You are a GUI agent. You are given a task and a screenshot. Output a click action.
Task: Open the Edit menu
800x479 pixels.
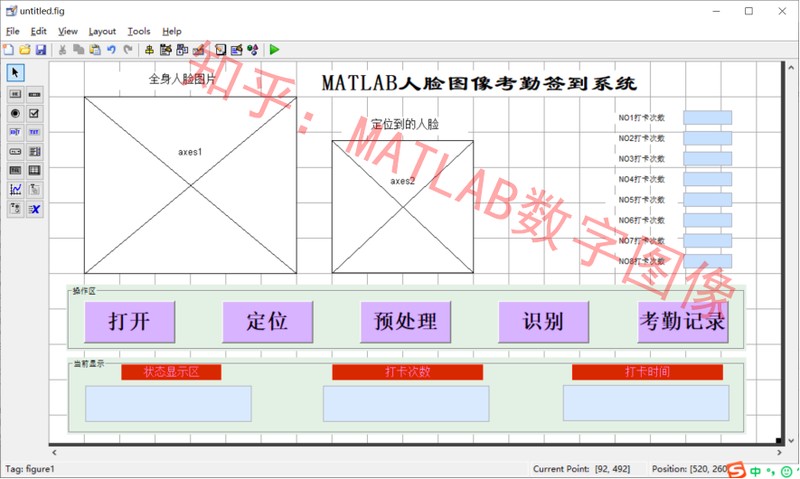click(x=38, y=31)
